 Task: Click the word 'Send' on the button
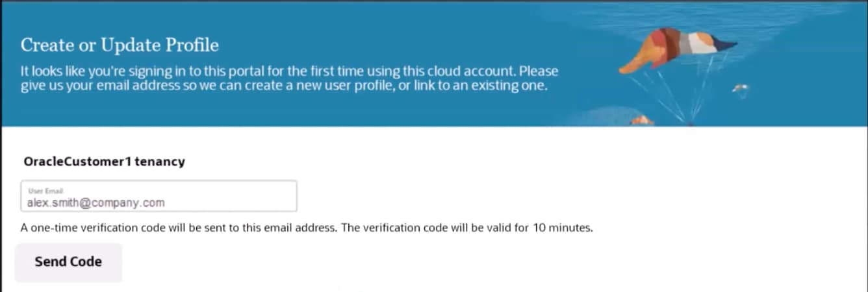click(x=51, y=262)
